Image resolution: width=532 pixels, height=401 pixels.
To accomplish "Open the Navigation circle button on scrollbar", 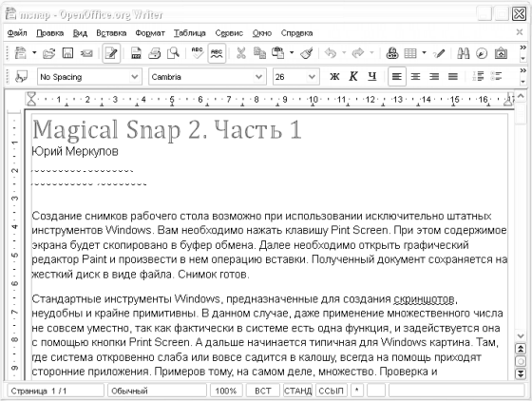I will point(521,361).
